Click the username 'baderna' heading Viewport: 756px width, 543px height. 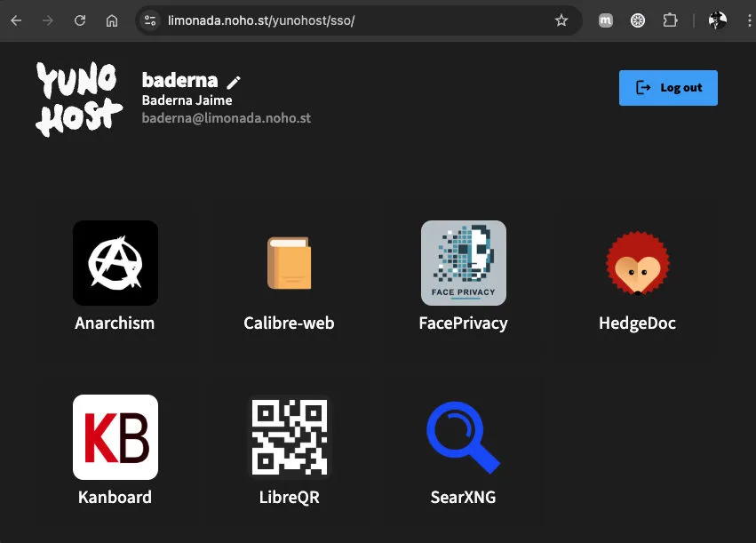(x=179, y=80)
